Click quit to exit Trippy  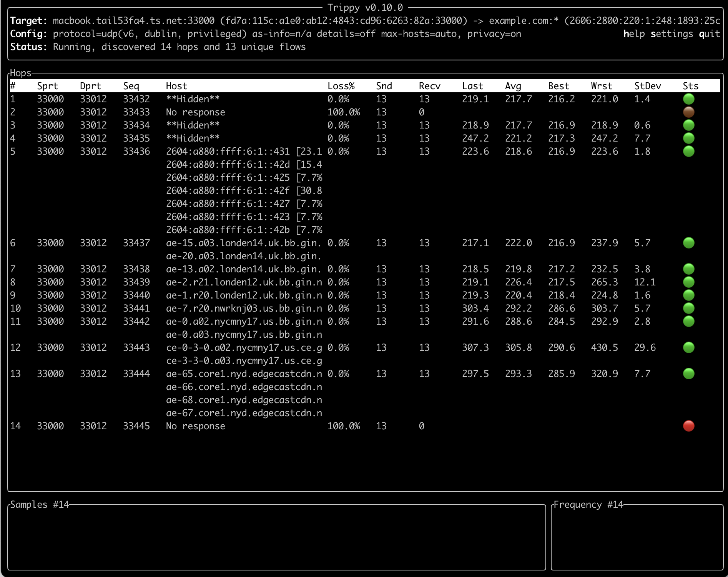709,34
